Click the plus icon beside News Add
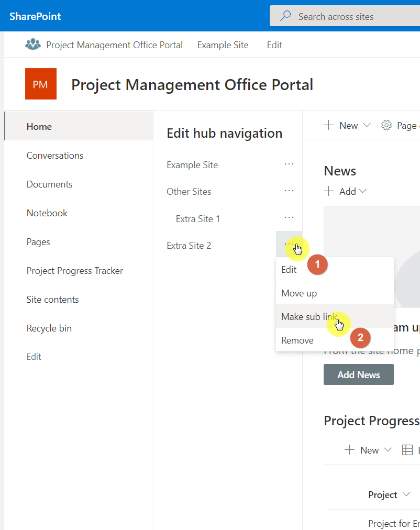Viewport: 420px width, 530px height. [x=328, y=191]
